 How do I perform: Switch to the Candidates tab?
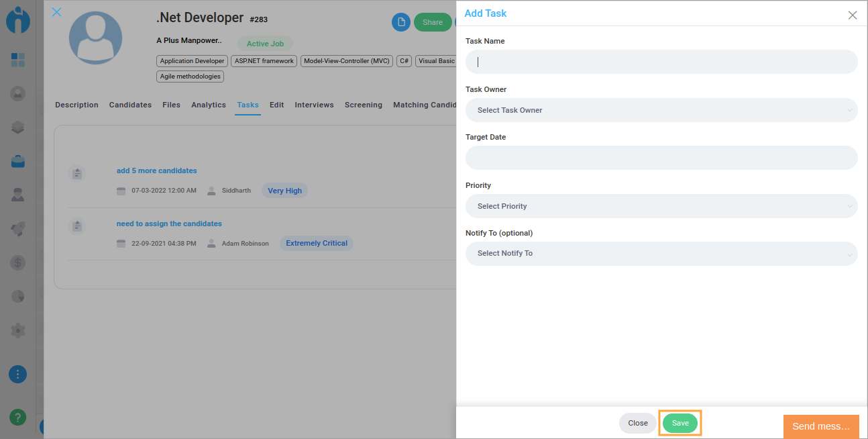coord(130,105)
